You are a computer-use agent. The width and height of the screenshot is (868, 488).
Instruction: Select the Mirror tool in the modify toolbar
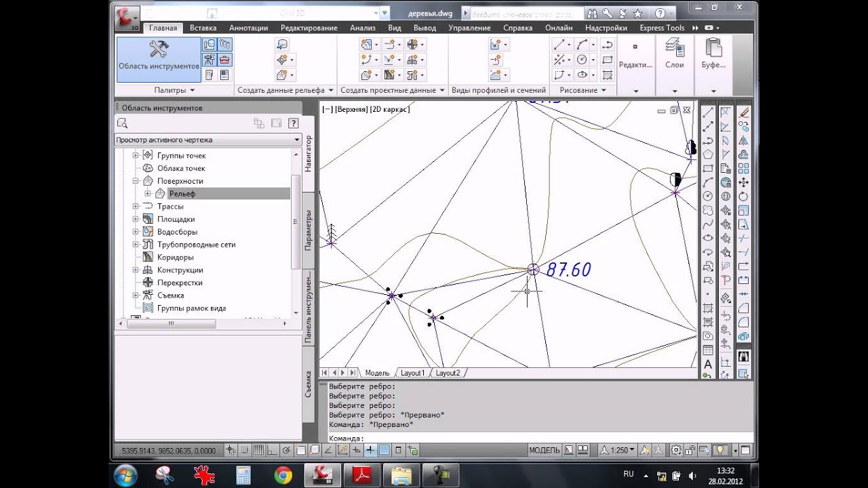click(x=744, y=140)
